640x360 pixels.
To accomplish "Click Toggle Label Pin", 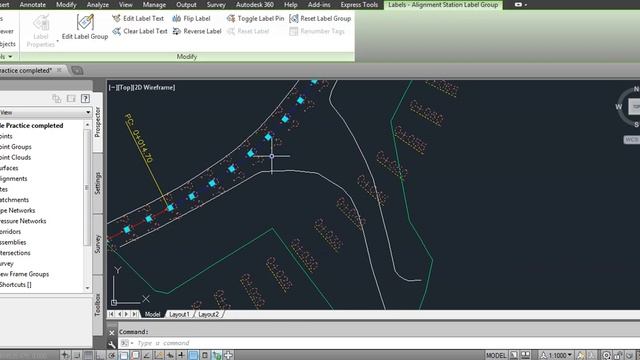I will click(256, 18).
